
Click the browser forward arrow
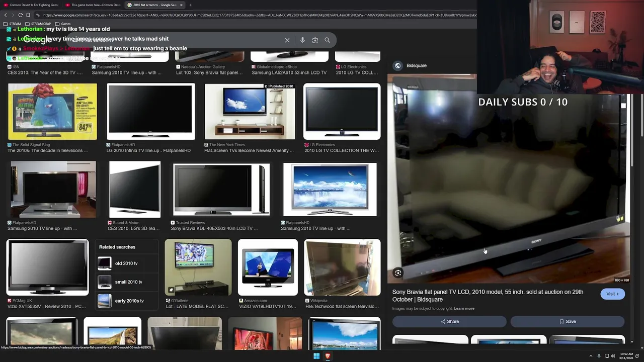13,15
